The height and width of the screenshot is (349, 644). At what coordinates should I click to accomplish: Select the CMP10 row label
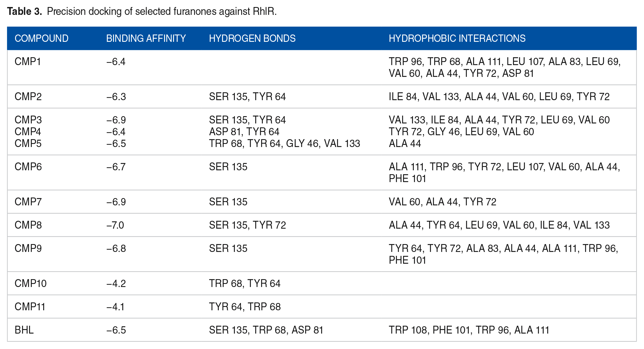(31, 283)
